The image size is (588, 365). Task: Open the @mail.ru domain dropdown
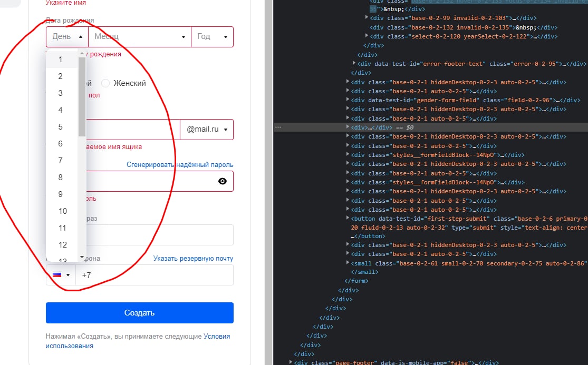tap(207, 129)
